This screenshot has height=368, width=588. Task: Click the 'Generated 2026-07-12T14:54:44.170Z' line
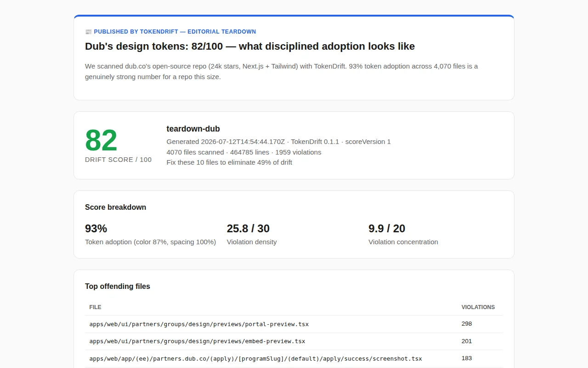pyautogui.click(x=278, y=142)
